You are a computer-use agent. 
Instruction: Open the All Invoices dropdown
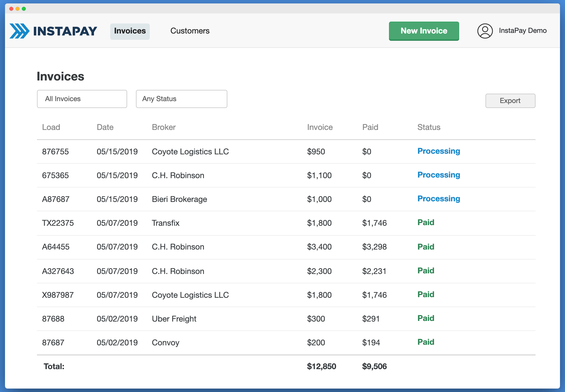tap(82, 99)
